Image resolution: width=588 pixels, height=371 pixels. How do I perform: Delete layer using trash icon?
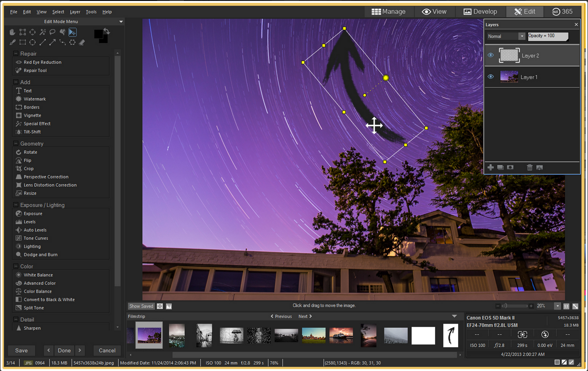coord(530,167)
